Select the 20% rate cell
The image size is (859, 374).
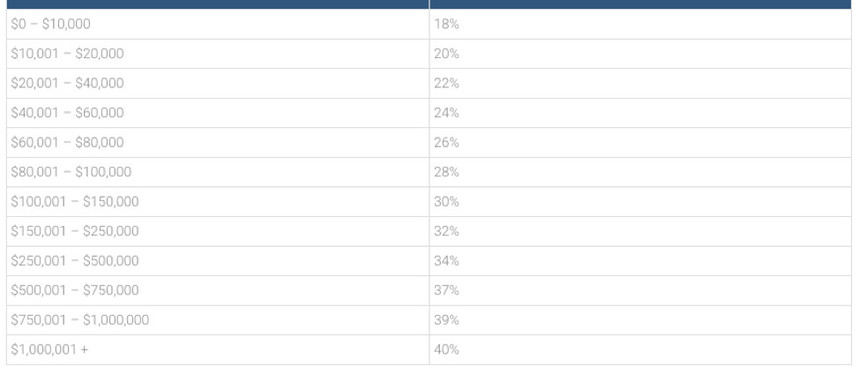(x=640, y=54)
